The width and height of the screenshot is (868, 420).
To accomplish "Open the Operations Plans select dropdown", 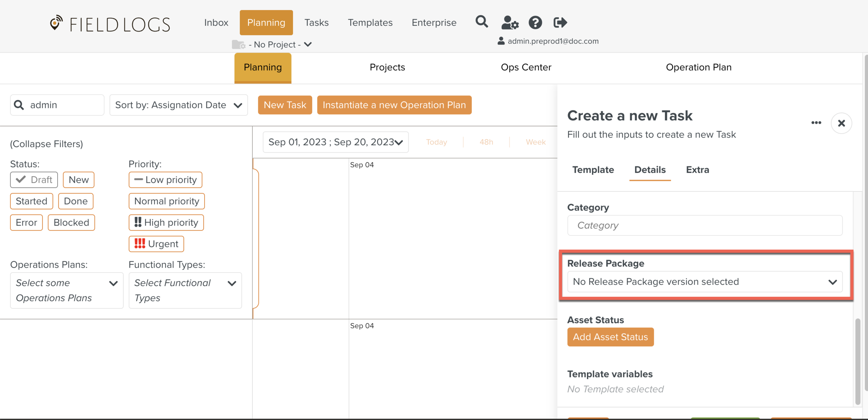I will (x=67, y=290).
